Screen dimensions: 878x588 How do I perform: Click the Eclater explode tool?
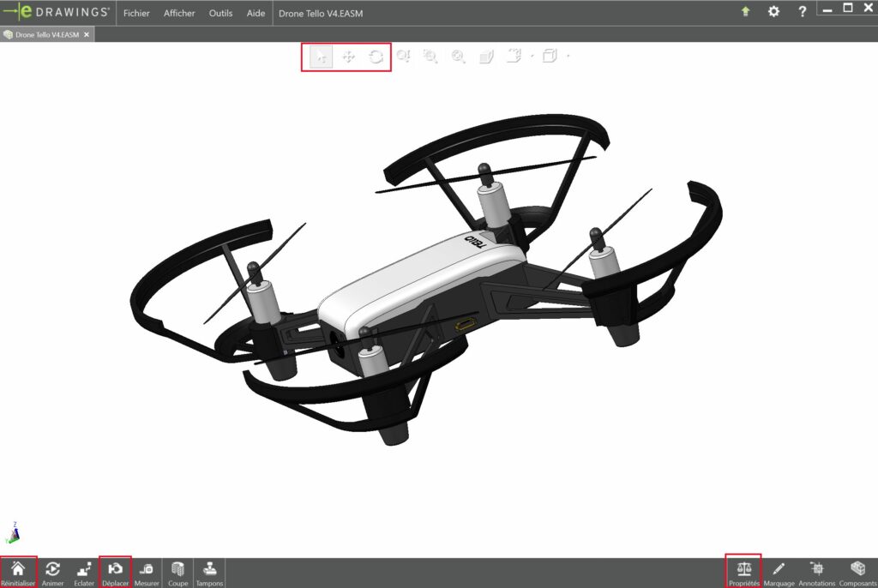coord(84,573)
